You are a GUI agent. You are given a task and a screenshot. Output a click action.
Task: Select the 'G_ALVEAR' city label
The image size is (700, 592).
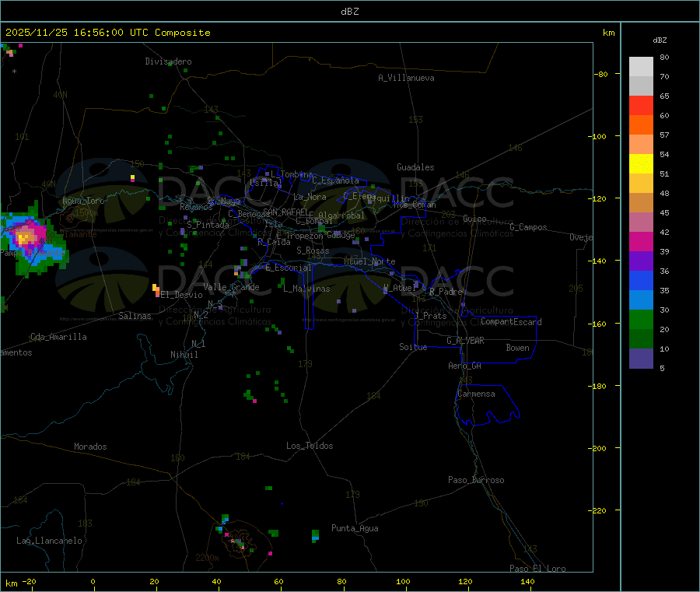click(466, 341)
